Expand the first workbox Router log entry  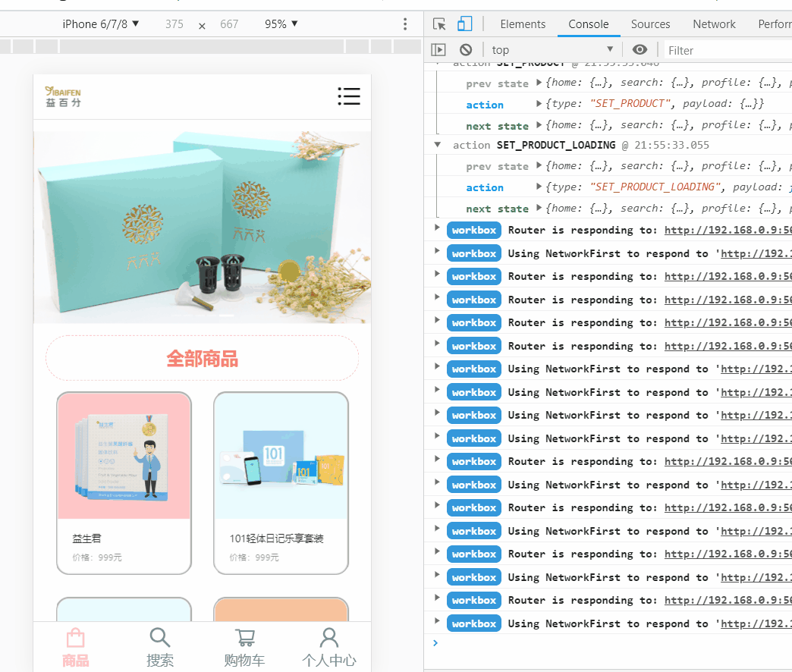[x=438, y=228]
